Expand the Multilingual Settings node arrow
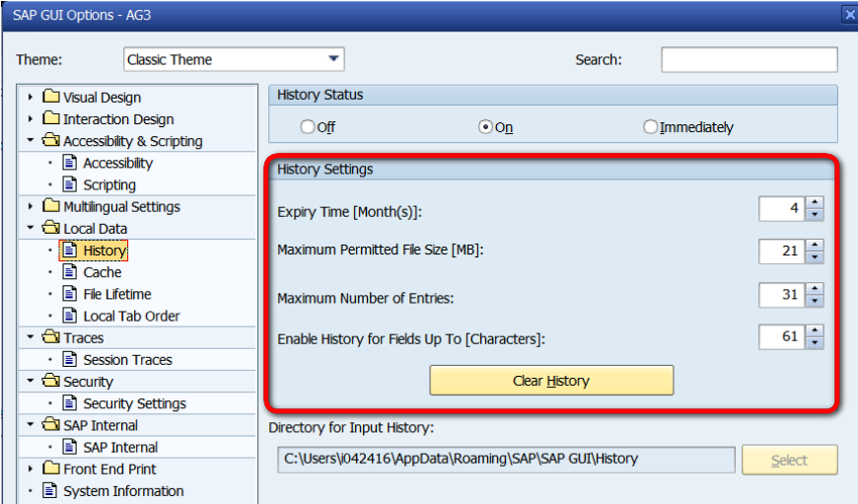Image resolution: width=858 pixels, height=504 pixels. (x=31, y=206)
